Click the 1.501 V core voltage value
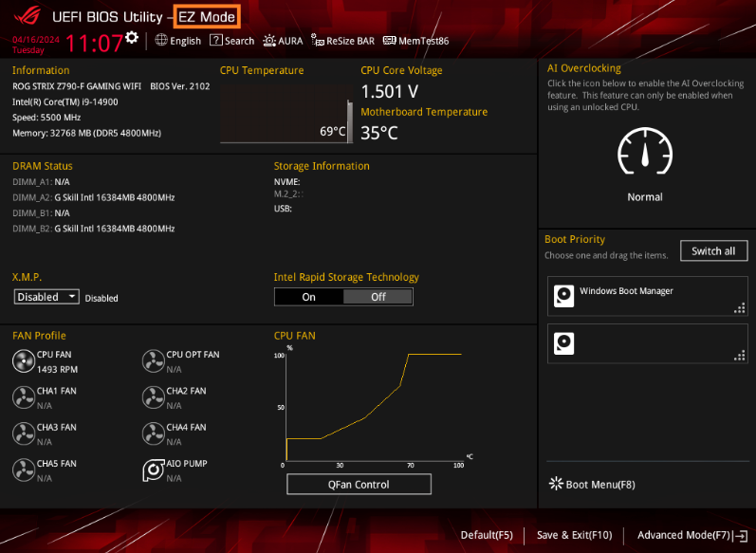 click(390, 92)
